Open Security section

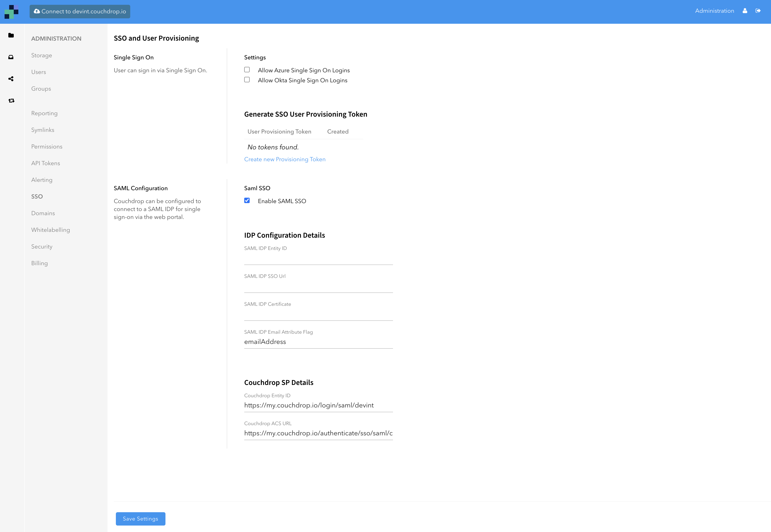[42, 247]
